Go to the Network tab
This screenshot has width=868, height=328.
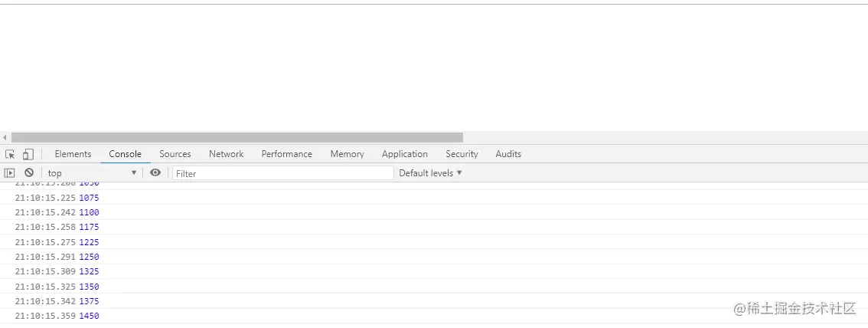coord(226,154)
